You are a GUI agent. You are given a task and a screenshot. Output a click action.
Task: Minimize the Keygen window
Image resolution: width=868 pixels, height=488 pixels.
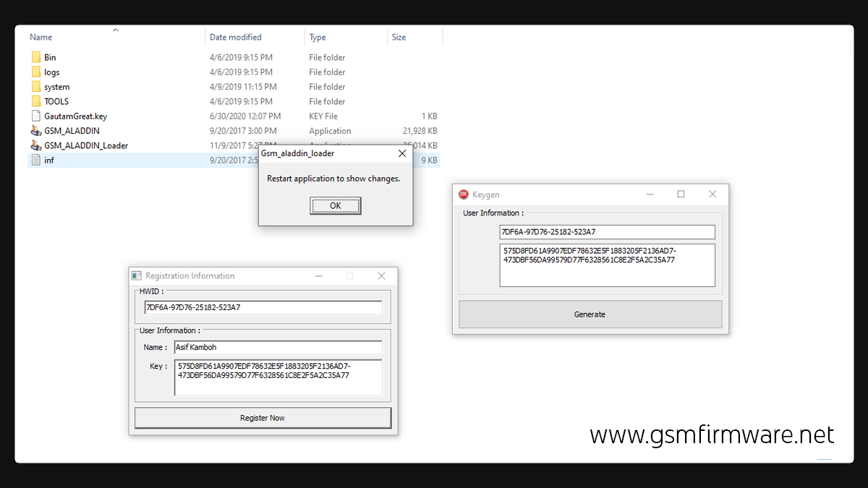coord(650,194)
